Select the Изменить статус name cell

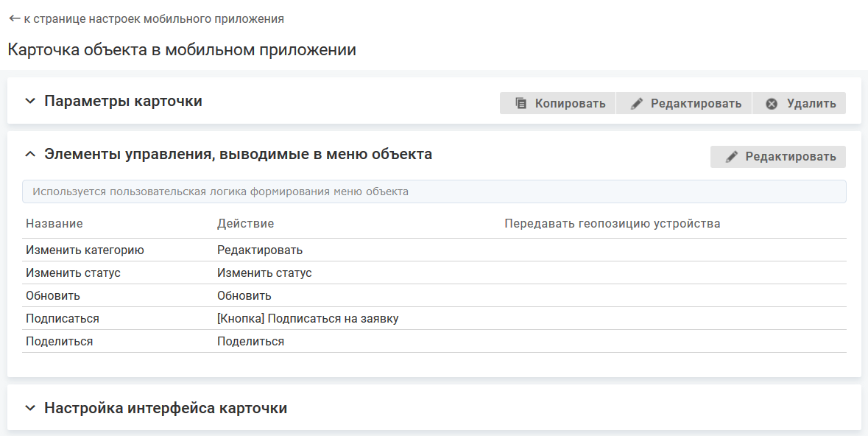tap(73, 272)
